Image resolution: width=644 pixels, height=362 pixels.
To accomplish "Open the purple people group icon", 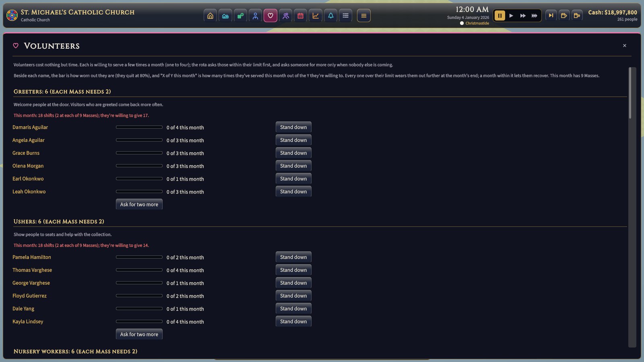I will 285,16.
